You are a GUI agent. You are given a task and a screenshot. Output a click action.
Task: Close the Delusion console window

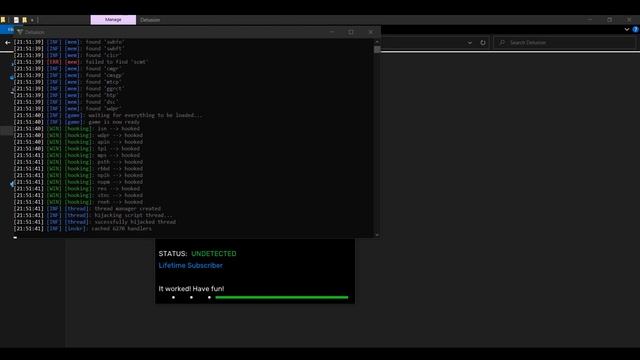click(x=371, y=32)
